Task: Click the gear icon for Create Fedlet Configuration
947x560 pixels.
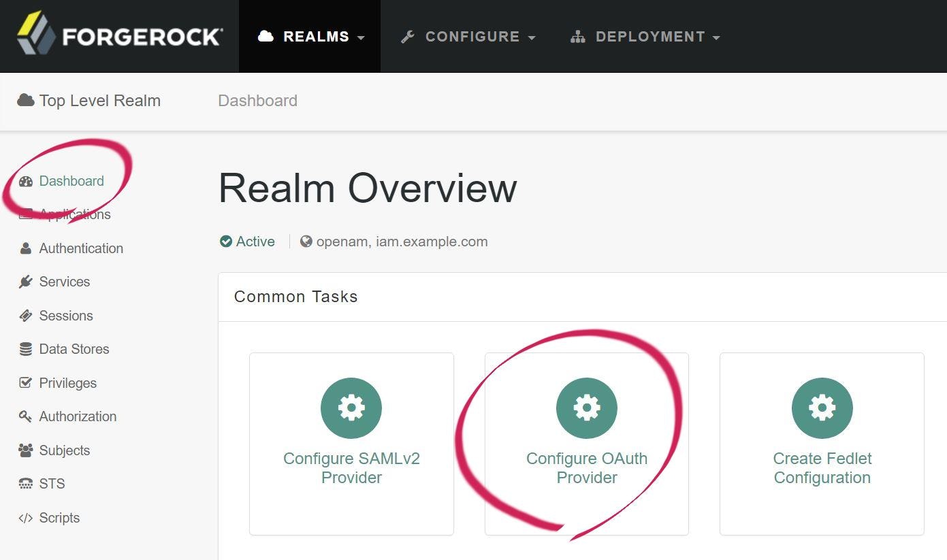Action: pos(822,408)
